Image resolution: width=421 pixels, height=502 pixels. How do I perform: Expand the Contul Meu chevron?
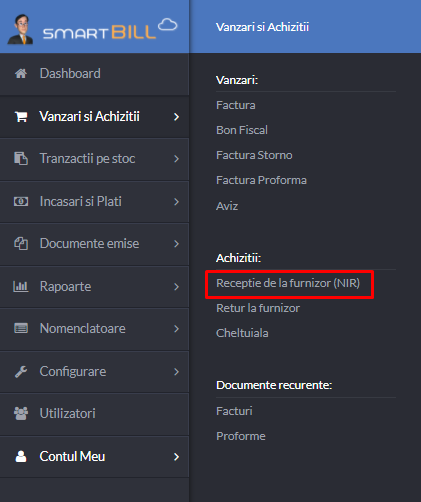[176, 457]
